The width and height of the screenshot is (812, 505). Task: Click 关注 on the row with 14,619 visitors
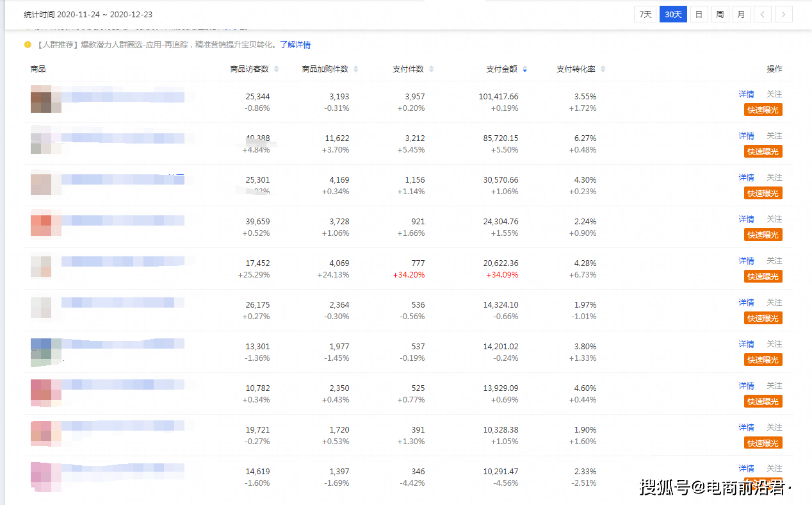[774, 468]
